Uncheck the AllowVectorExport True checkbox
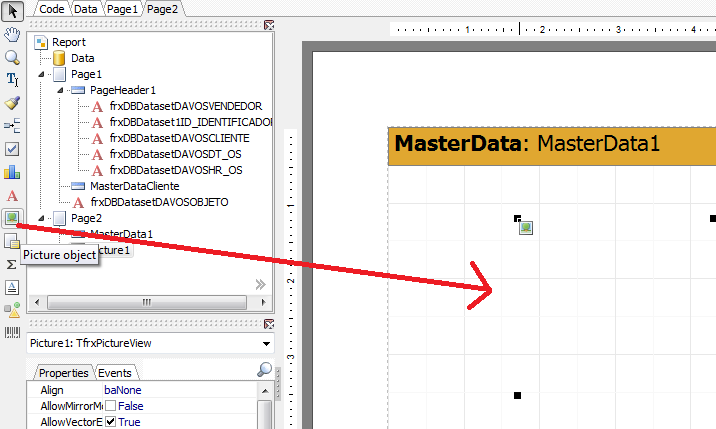This screenshot has height=429, width=716. [111, 423]
